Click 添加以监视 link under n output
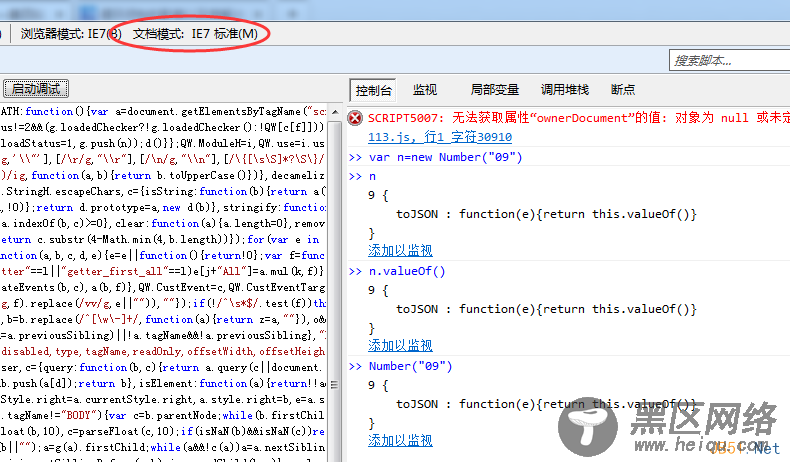The width and height of the screenshot is (790, 462). pos(400,250)
